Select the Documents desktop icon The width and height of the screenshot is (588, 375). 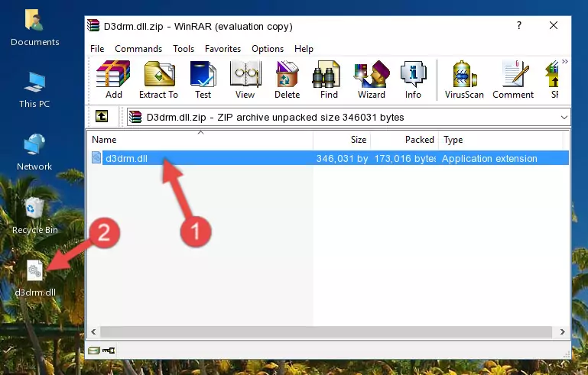35,28
